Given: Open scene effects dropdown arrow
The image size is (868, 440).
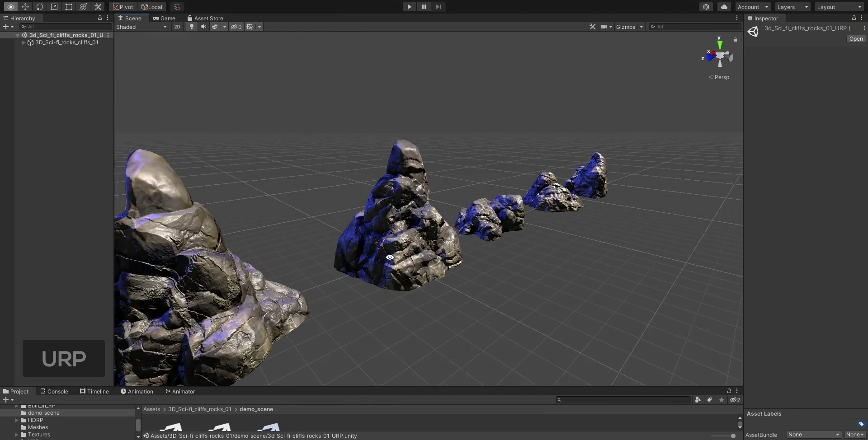Looking at the screenshot, I should click(x=225, y=27).
